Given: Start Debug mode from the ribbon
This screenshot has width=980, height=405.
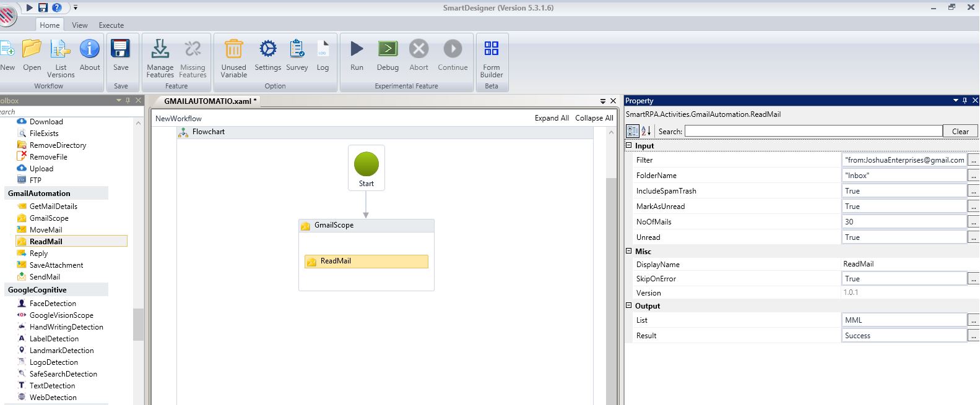Looking at the screenshot, I should [x=388, y=49].
